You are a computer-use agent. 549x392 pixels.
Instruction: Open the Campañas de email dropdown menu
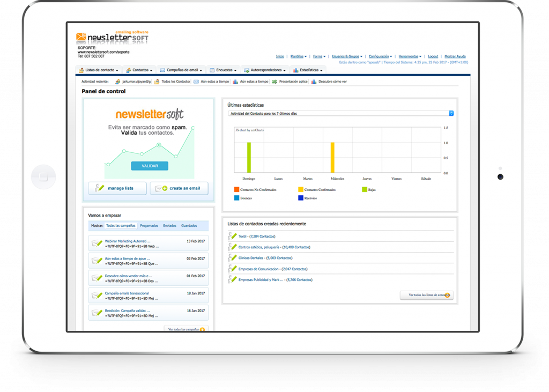181,70
